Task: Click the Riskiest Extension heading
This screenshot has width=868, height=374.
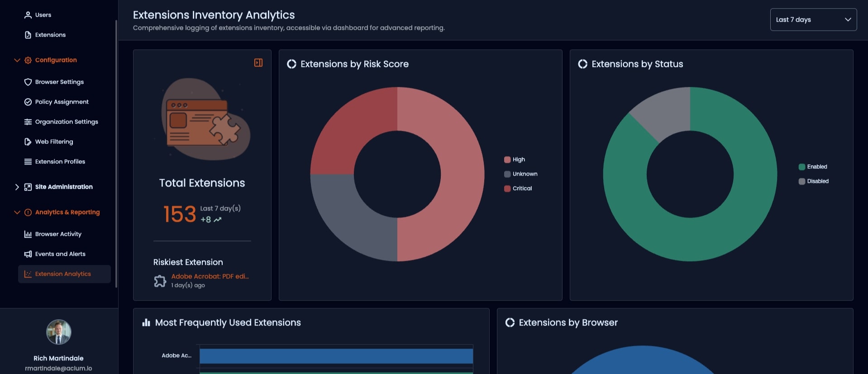Action: click(188, 262)
